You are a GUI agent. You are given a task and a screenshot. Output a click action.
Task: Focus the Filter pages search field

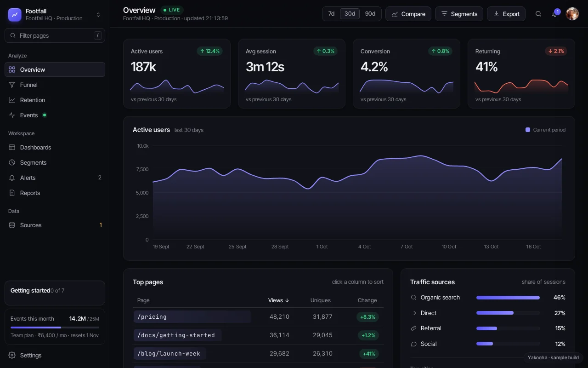55,35
